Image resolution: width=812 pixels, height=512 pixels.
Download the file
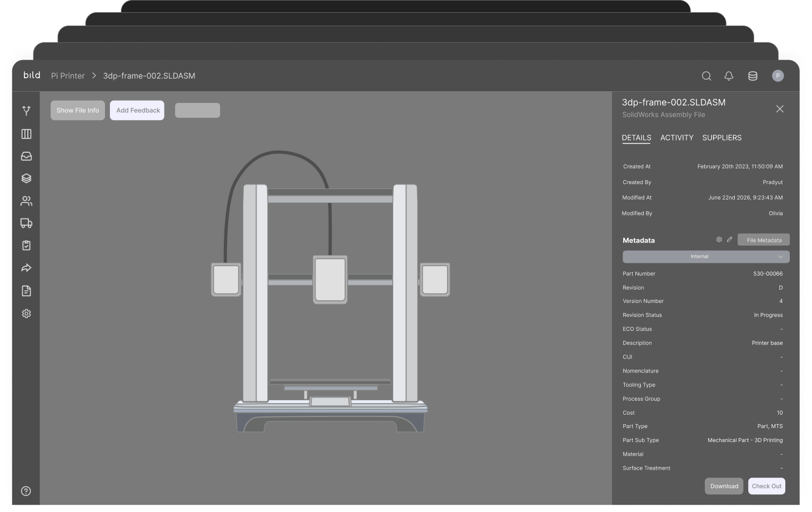pyautogui.click(x=724, y=486)
